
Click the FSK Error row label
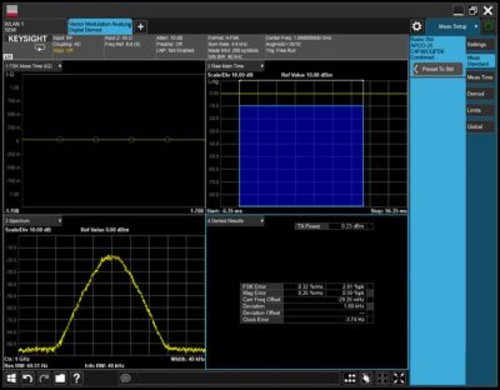[262, 286]
